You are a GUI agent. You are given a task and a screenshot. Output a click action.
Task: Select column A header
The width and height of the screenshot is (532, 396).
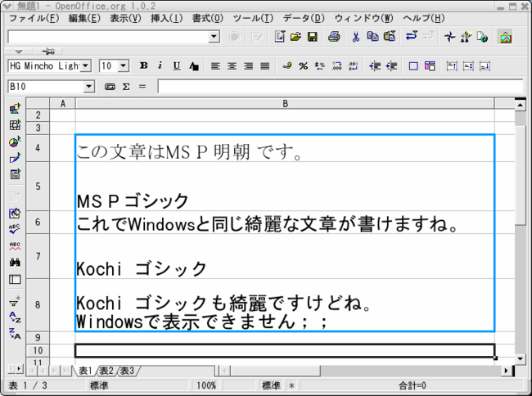pyautogui.click(x=63, y=104)
